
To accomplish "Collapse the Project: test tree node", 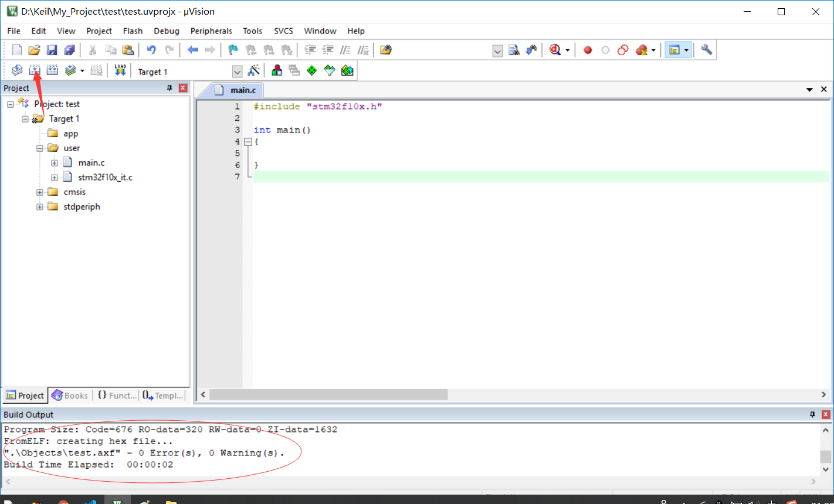I will (x=11, y=104).
